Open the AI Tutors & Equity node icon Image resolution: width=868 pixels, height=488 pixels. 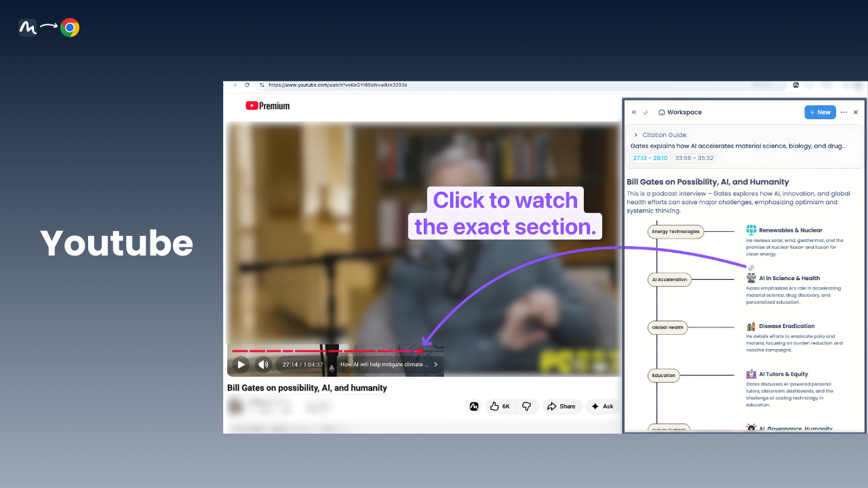pos(751,374)
